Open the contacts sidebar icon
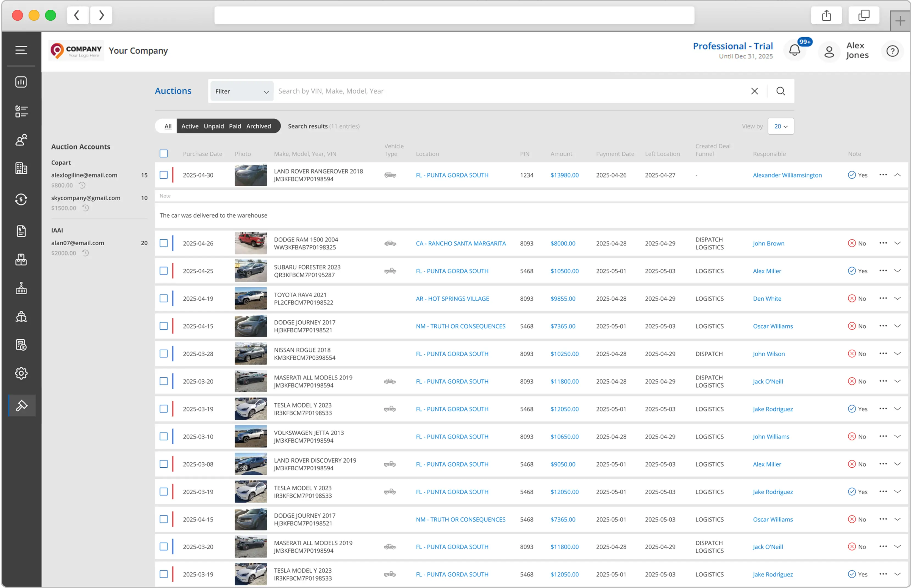The width and height of the screenshot is (911, 588). pos(21,140)
